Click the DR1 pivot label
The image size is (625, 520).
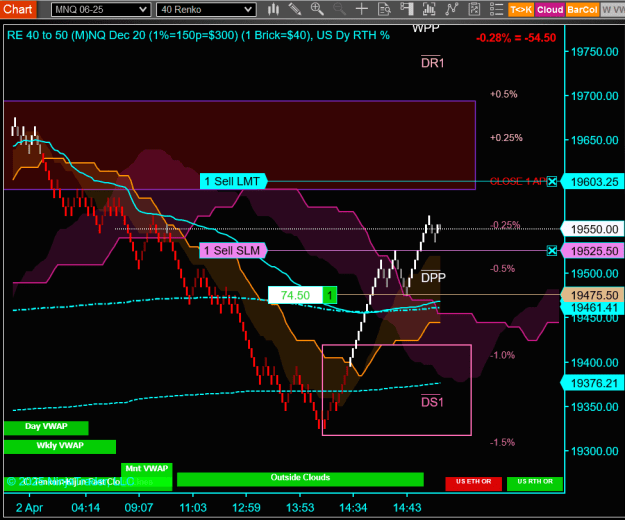pos(432,63)
